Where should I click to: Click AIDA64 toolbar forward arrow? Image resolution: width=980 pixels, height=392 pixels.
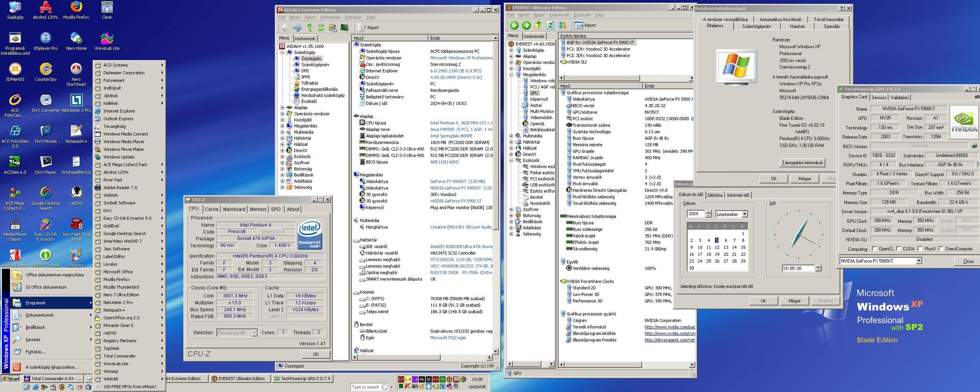pyautogui.click(x=297, y=28)
